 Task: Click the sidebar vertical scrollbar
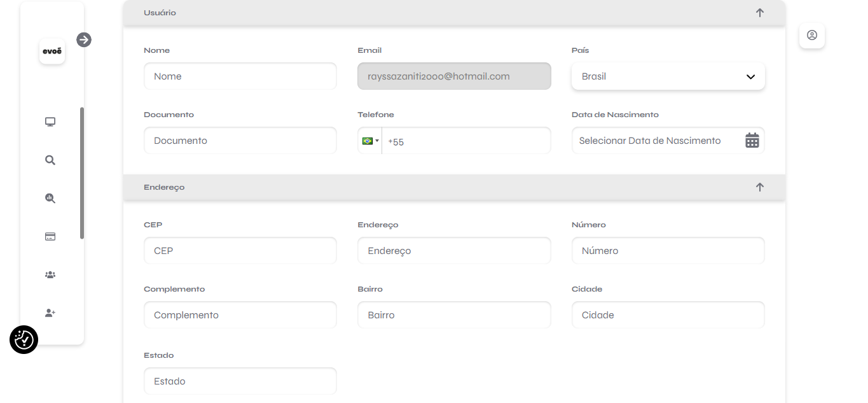82,173
